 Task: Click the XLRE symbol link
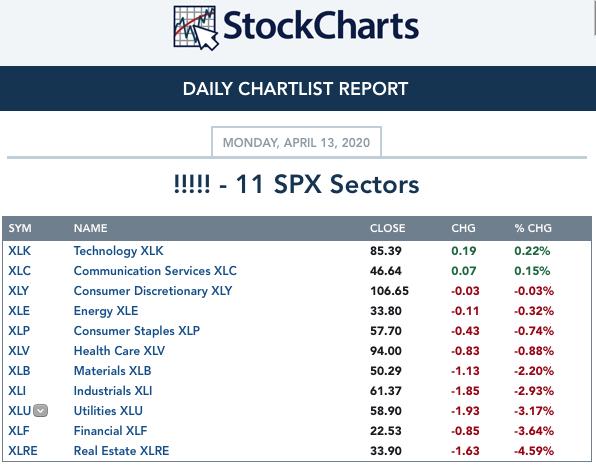click(23, 451)
